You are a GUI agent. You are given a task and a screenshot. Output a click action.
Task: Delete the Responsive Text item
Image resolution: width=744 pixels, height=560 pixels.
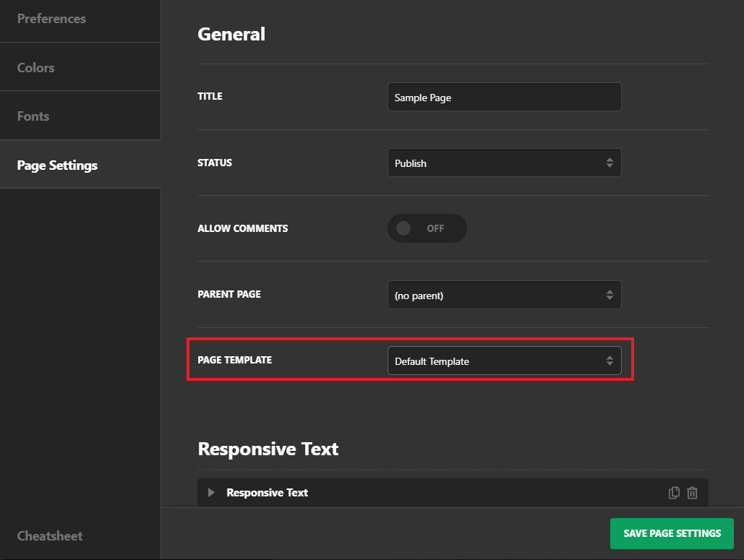[x=692, y=493]
